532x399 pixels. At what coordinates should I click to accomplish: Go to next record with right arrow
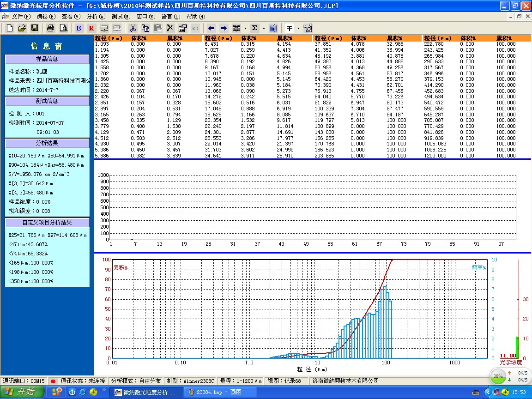(x=224, y=28)
